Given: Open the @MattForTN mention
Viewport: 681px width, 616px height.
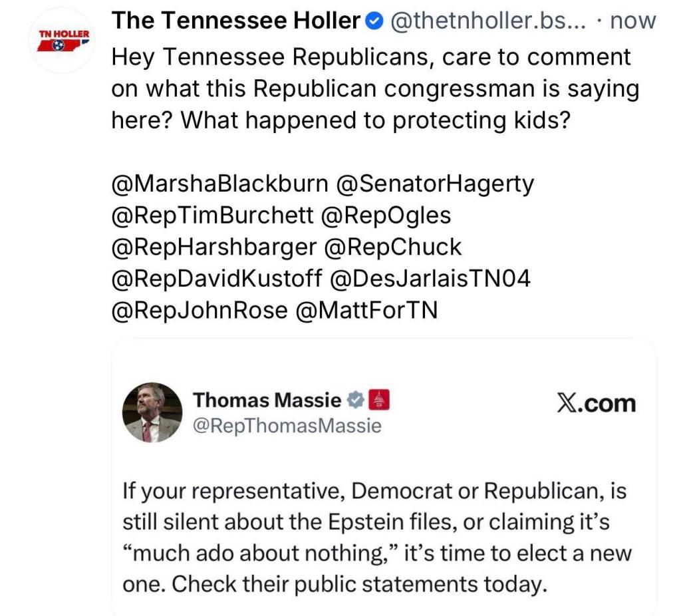Looking at the screenshot, I should tap(365, 310).
